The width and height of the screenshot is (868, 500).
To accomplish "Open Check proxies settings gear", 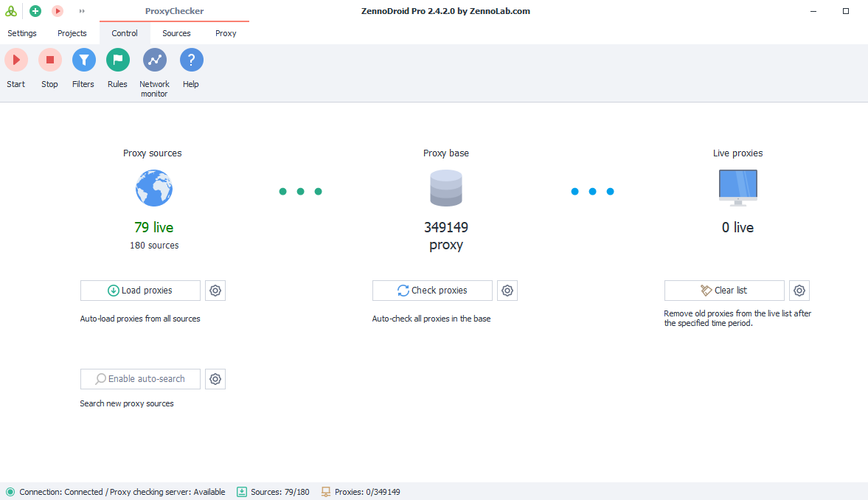I will [x=507, y=290].
